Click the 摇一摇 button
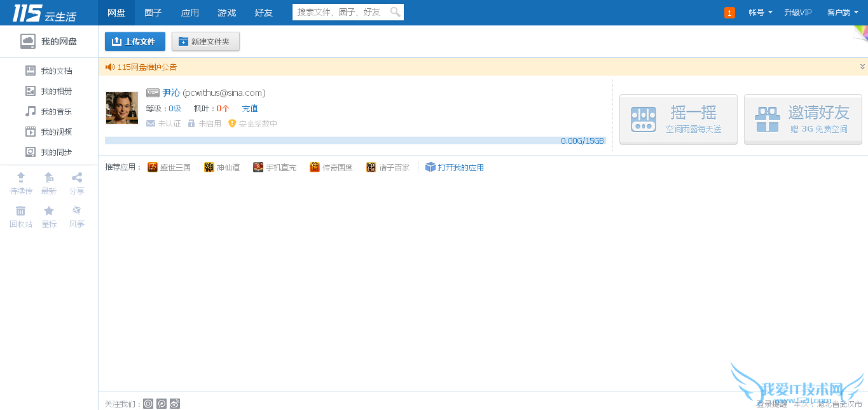 [679, 120]
